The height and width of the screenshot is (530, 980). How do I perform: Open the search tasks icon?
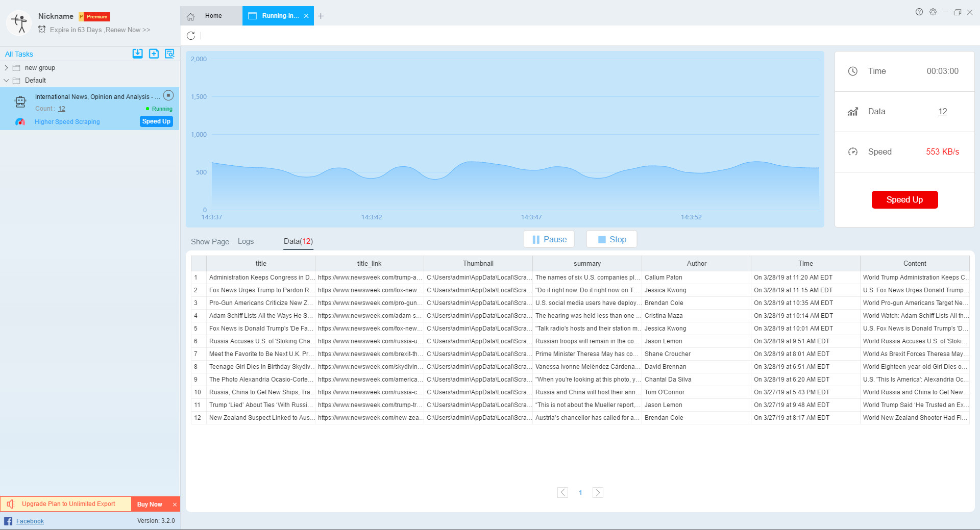pos(170,54)
